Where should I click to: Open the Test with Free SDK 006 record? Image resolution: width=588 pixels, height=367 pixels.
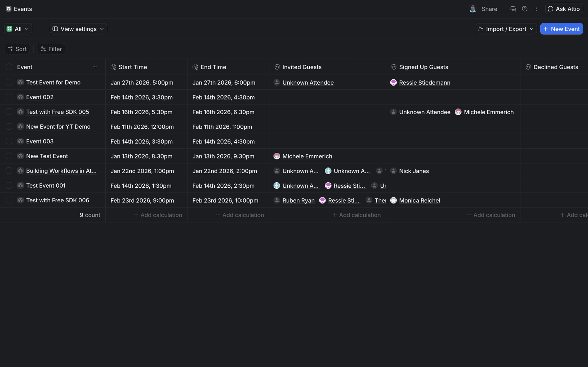57,200
